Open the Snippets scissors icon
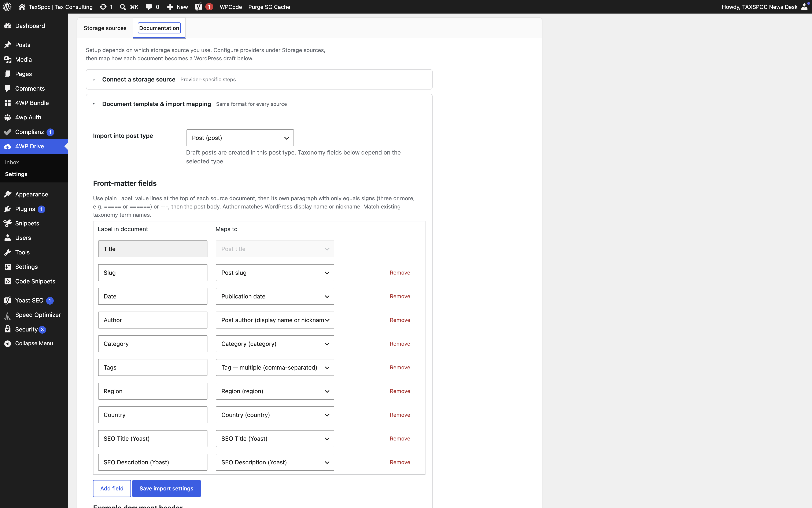Screen dimensions: 812x508 [x=8, y=224]
